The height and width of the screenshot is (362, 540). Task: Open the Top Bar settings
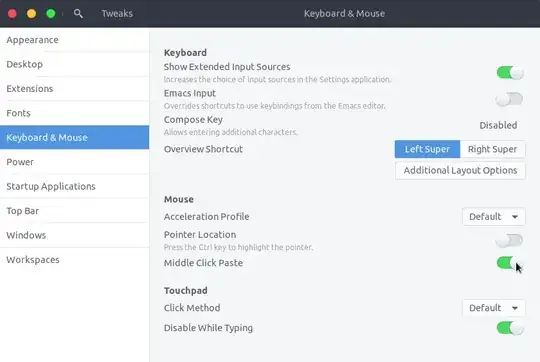pos(74,211)
